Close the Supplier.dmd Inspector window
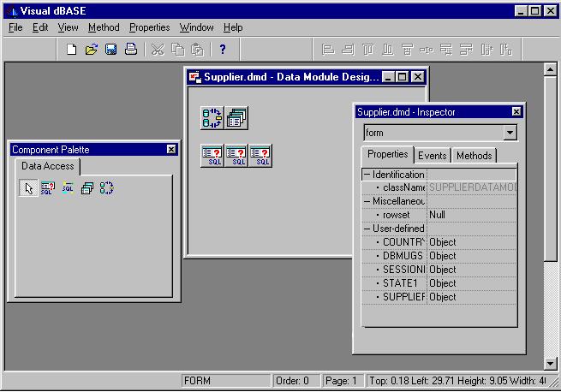The width and height of the screenshot is (561, 392). click(x=516, y=112)
